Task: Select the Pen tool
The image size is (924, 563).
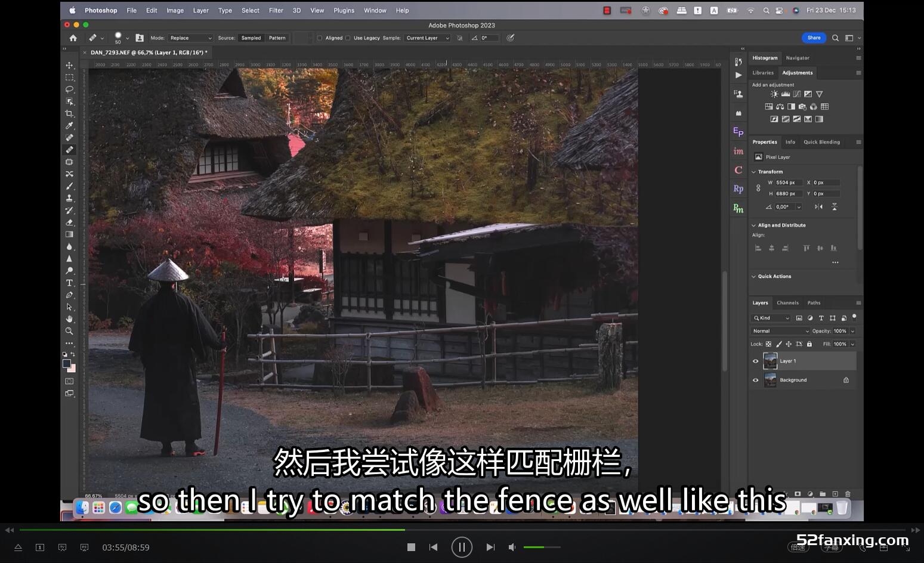Action: tap(69, 295)
